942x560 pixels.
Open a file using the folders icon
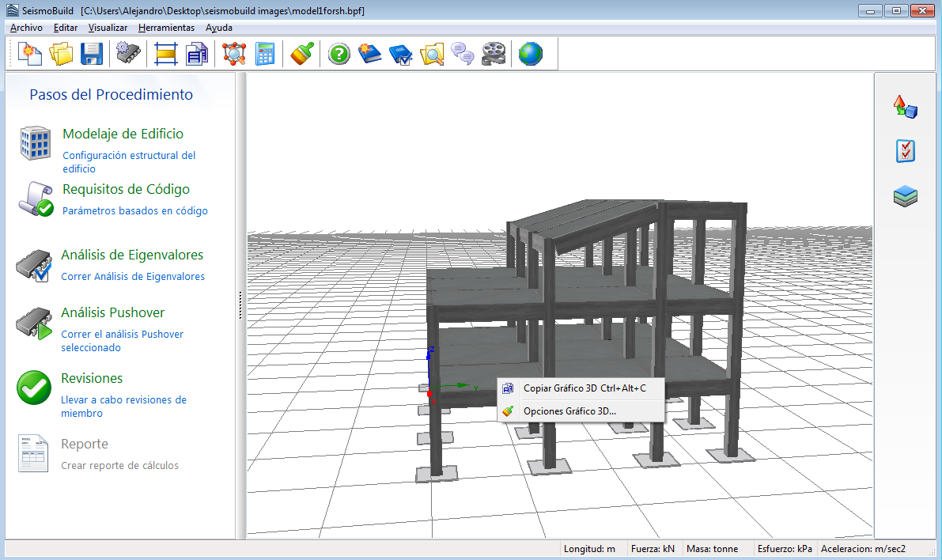click(x=61, y=54)
